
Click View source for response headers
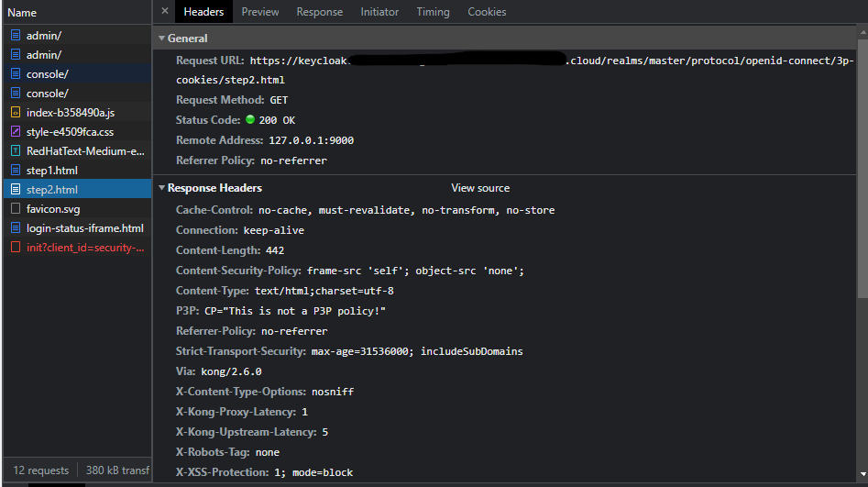point(480,188)
